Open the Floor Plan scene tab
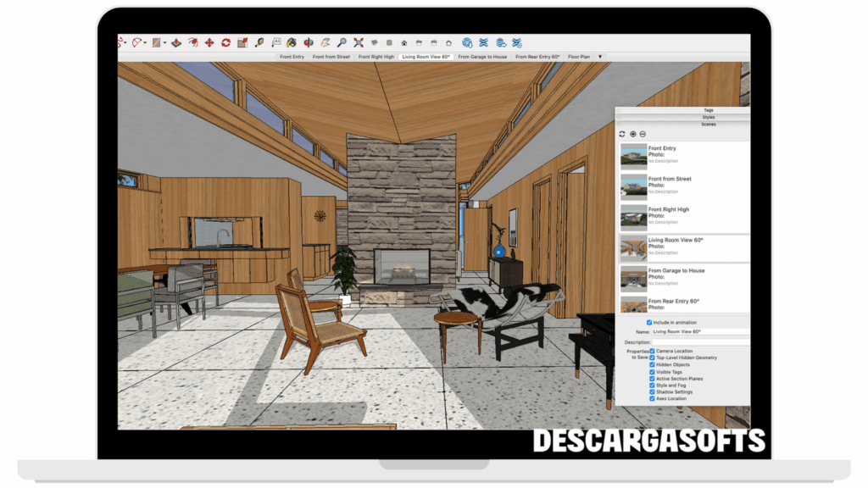Screen dimensions: 868x488 tap(579, 57)
